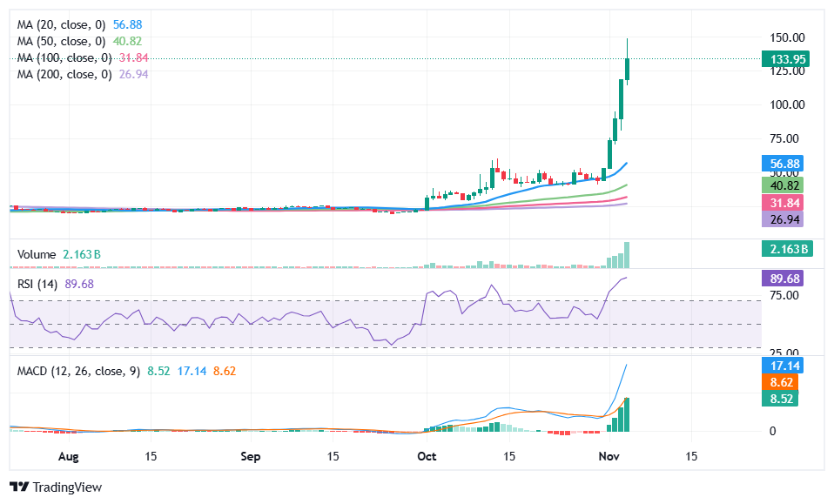The width and height of the screenshot is (834, 504).
Task: Click the blue 56.88 moving average price tag
Action: click(x=781, y=164)
